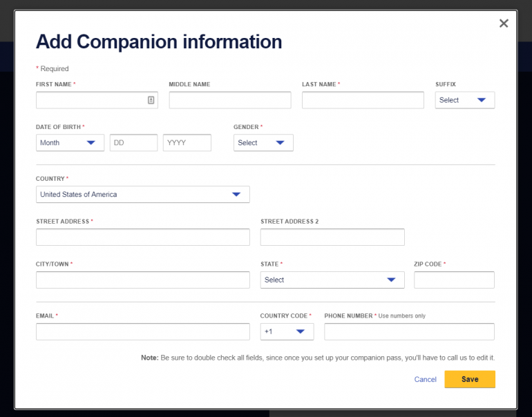This screenshot has width=532, height=417.
Task: Open the Gender selection dropdown
Action: (263, 143)
